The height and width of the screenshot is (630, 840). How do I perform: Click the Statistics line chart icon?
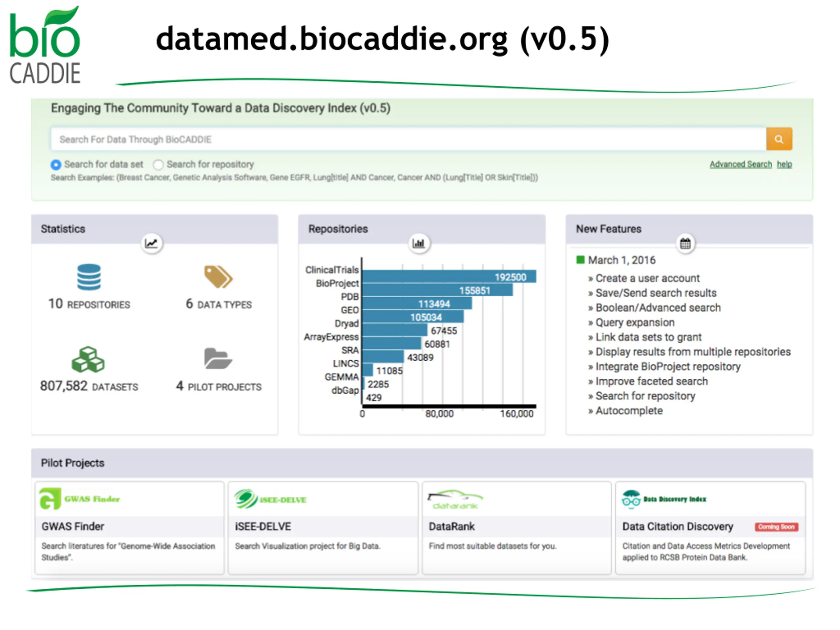152,243
